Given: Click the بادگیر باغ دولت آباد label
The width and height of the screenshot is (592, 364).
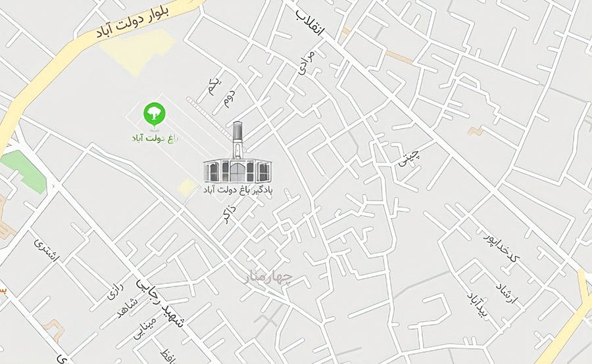Looking at the screenshot, I should point(237,189).
